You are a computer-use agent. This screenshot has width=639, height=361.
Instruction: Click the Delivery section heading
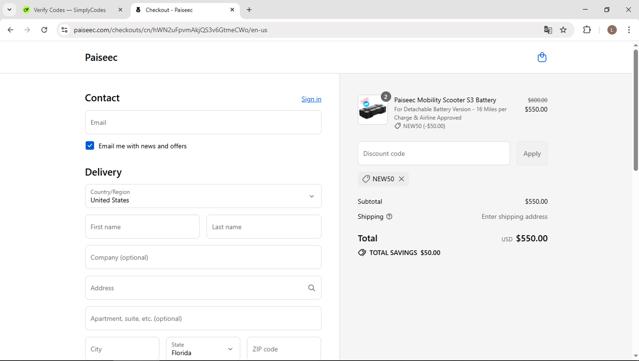coord(103,172)
